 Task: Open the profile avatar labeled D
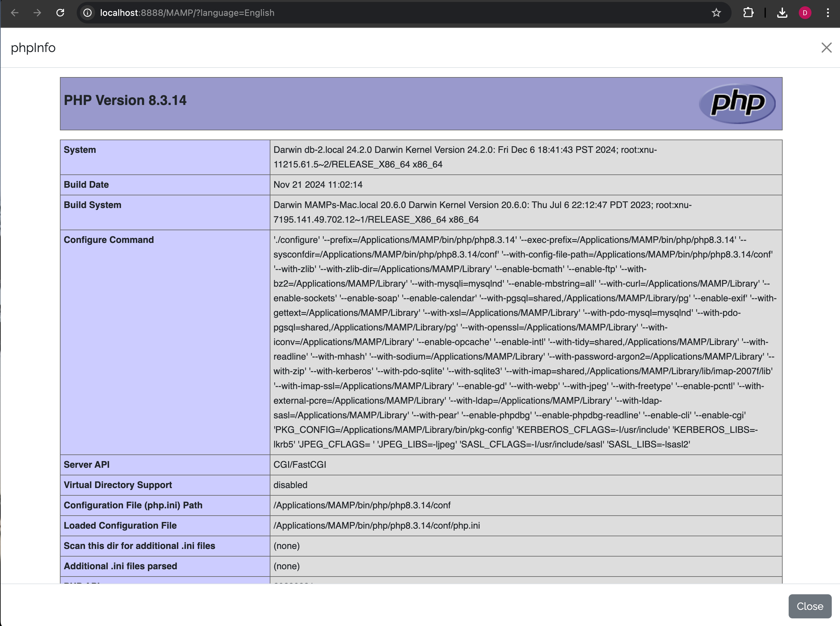point(805,13)
